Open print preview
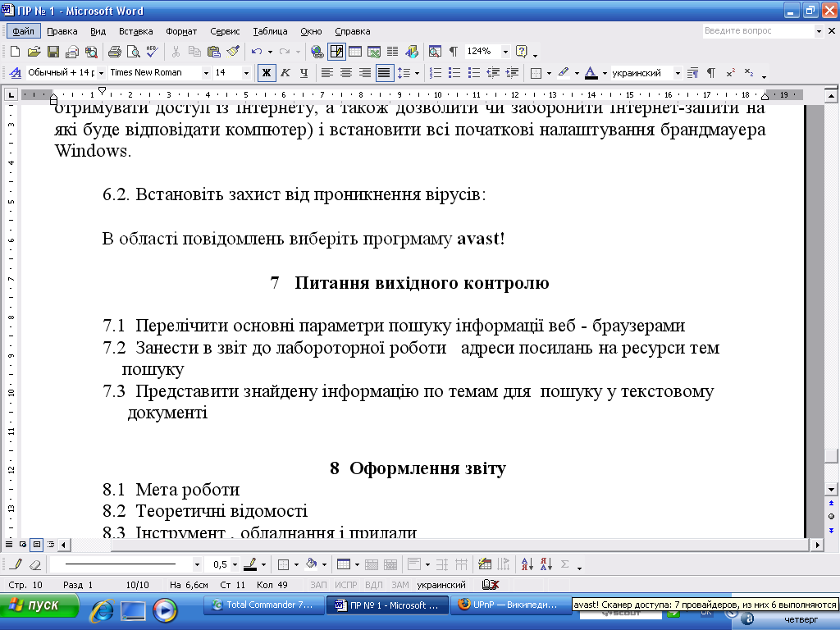The width and height of the screenshot is (840, 630). point(133,52)
